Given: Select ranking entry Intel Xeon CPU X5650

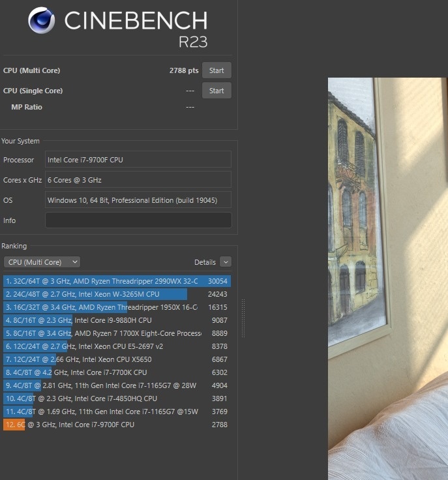Looking at the screenshot, I should [x=117, y=359].
